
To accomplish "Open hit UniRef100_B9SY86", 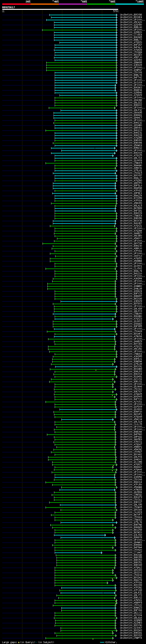I will pyautogui.click(x=131, y=15).
